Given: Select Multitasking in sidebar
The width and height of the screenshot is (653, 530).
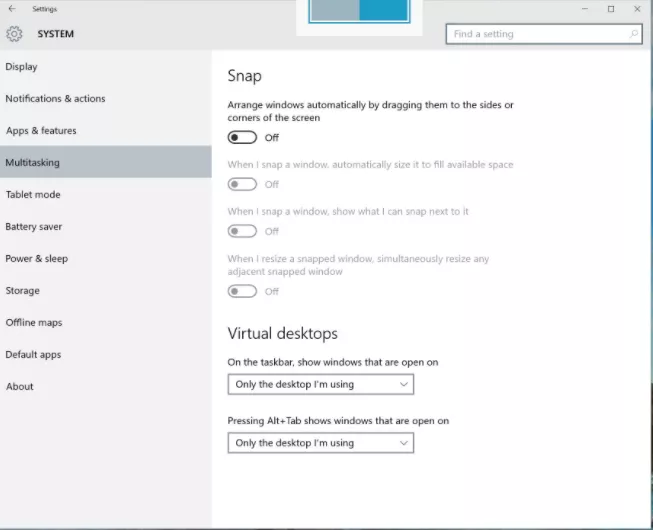Looking at the screenshot, I should (x=106, y=162).
